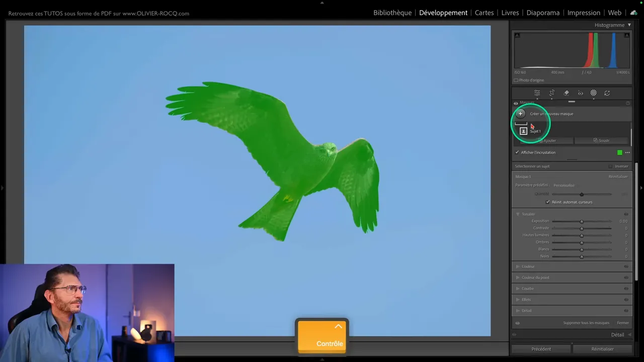Image resolution: width=644 pixels, height=362 pixels.
Task: Select the Crop overlay tool
Action: 551,93
